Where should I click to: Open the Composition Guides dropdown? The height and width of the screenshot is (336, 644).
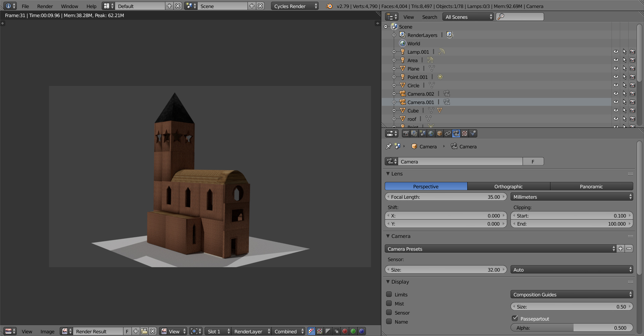point(572,294)
